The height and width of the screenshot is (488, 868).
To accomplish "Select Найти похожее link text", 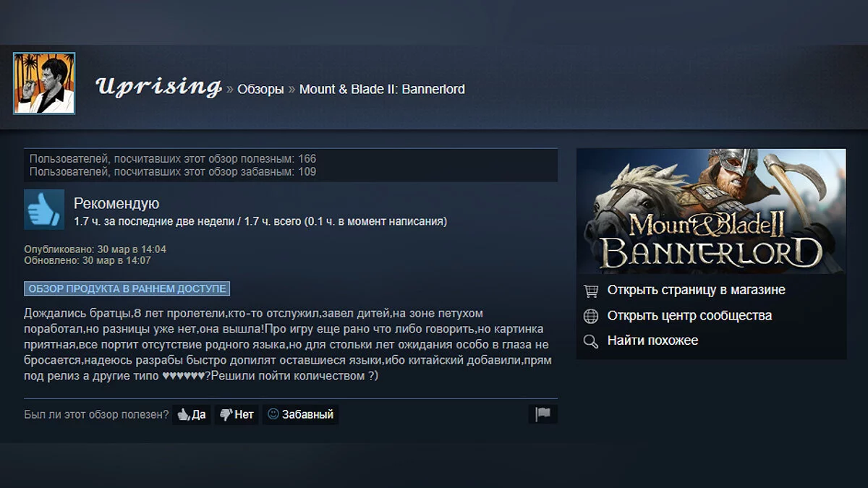I will coord(652,341).
